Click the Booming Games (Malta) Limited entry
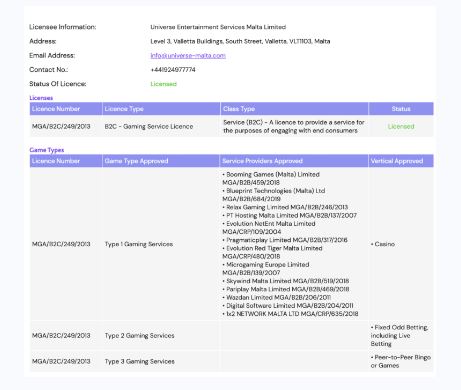Screen dimensions: 461x390 pyautogui.click(x=271, y=178)
